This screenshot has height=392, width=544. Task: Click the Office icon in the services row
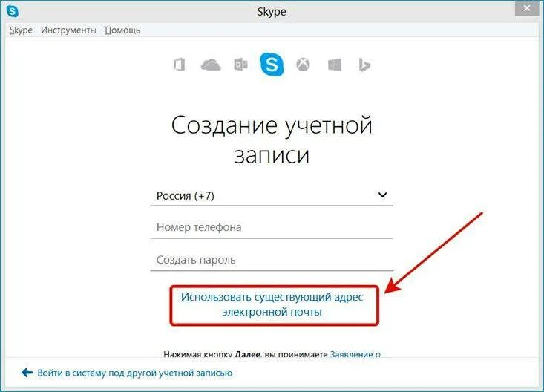coord(179,65)
